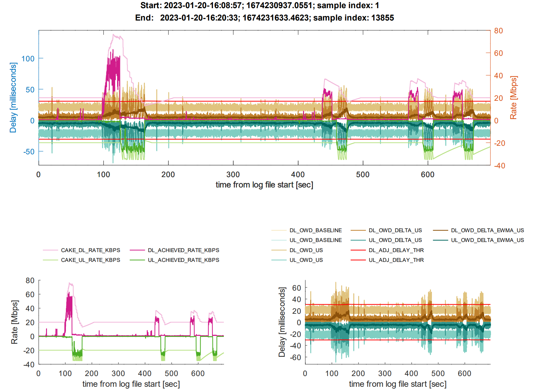535x392 pixels.
Task: Click the magenta line swatch for DL_ACHIEVED_RATE_KBPS
Action: coord(137,250)
